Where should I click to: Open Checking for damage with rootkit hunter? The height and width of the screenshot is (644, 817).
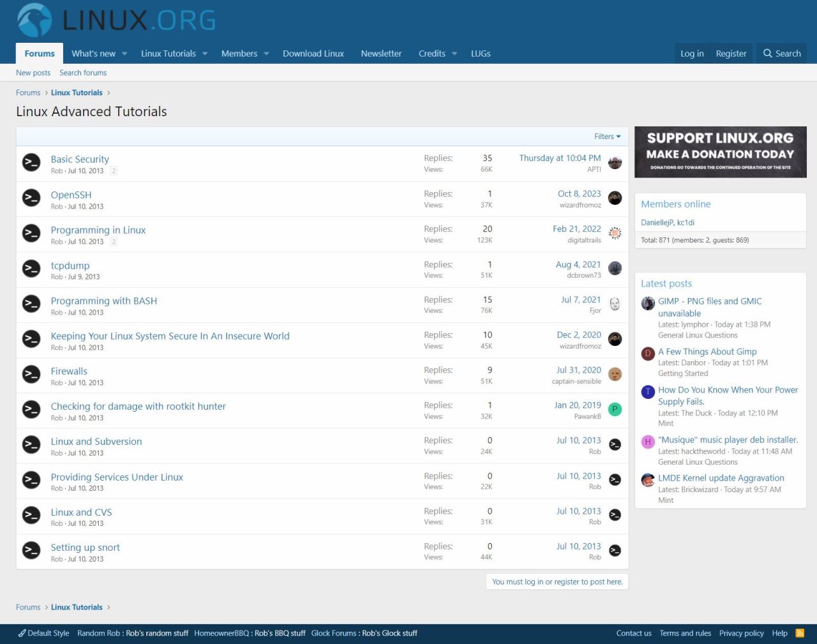click(x=139, y=406)
